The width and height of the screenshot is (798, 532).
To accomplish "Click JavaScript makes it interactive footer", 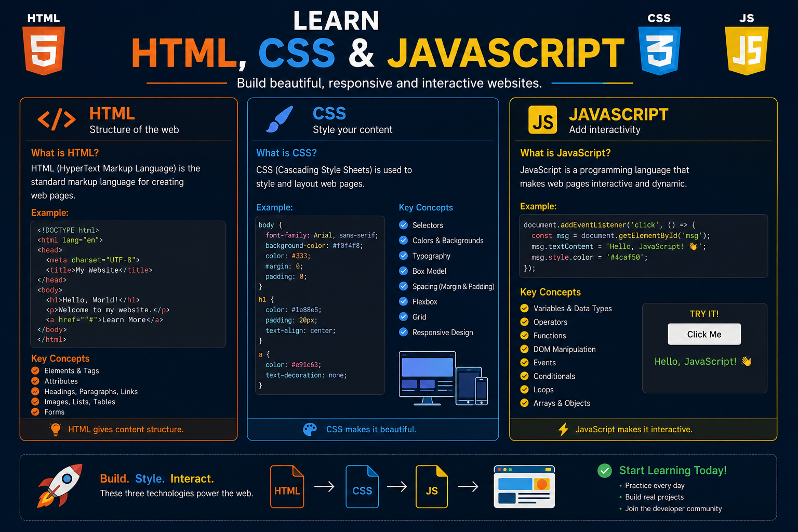I will (634, 429).
